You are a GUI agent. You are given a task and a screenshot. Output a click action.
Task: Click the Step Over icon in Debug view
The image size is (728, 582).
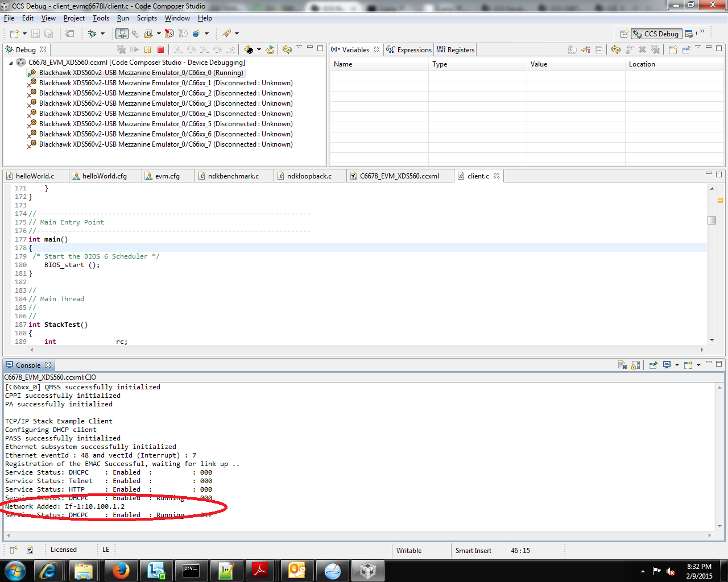pyautogui.click(x=191, y=50)
